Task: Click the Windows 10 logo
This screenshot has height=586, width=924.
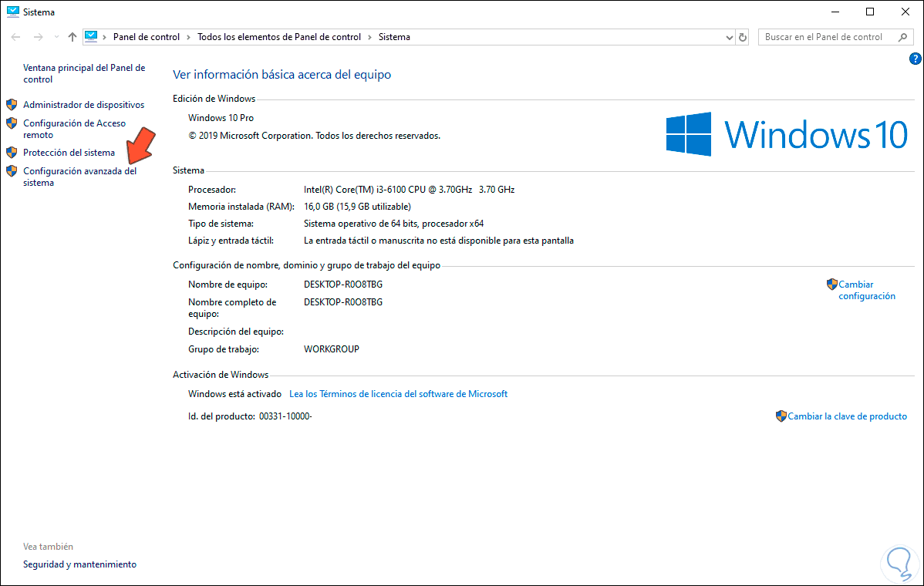Action: click(787, 134)
